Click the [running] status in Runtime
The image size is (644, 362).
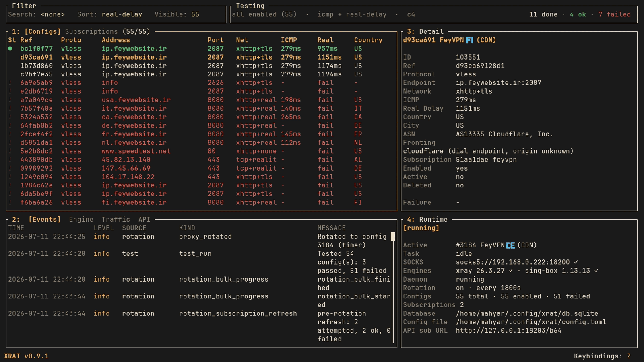point(421,228)
